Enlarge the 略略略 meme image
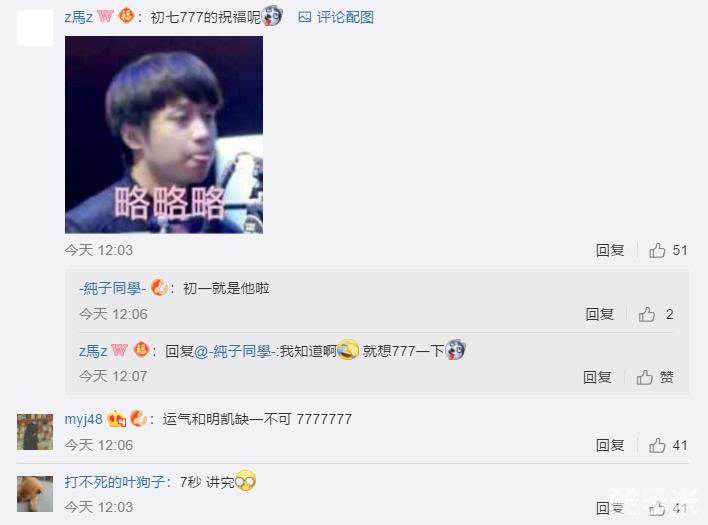This screenshot has height=525, width=708. [x=164, y=135]
